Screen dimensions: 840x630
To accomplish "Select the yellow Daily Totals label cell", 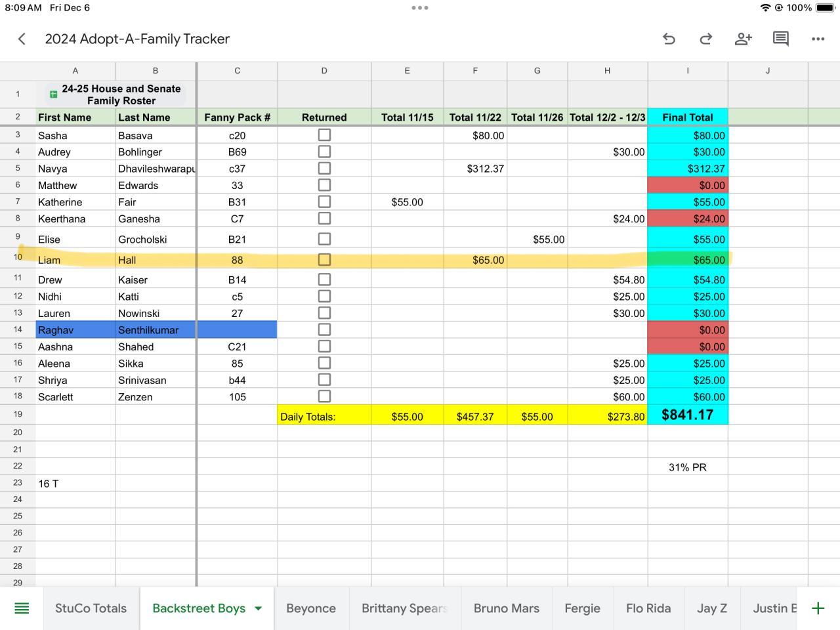I will (324, 415).
